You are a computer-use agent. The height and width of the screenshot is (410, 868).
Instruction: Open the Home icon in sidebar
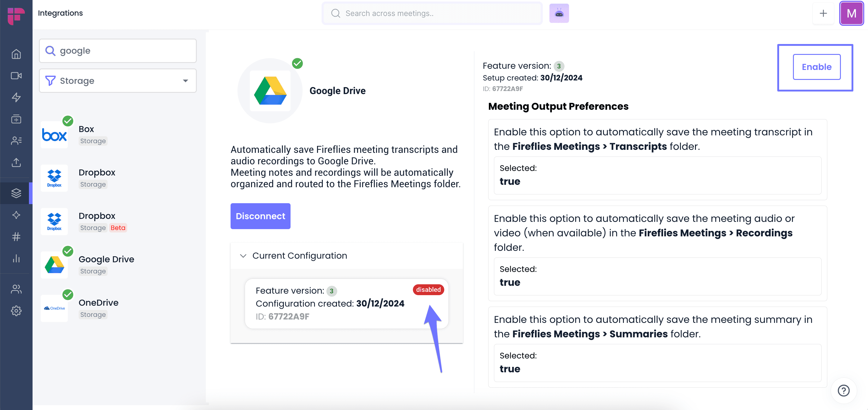point(16,54)
